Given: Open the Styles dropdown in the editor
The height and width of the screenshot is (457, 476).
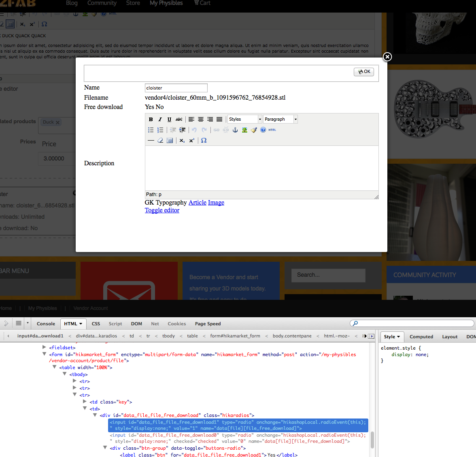Looking at the screenshot, I should 245,119.
